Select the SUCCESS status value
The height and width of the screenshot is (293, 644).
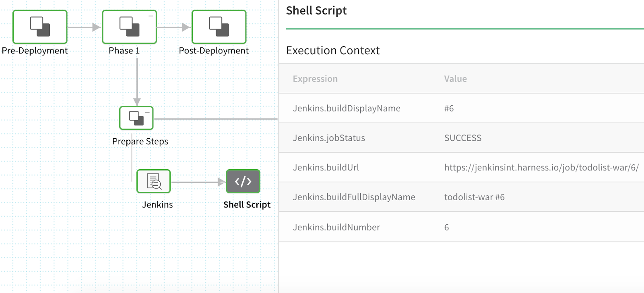(463, 138)
